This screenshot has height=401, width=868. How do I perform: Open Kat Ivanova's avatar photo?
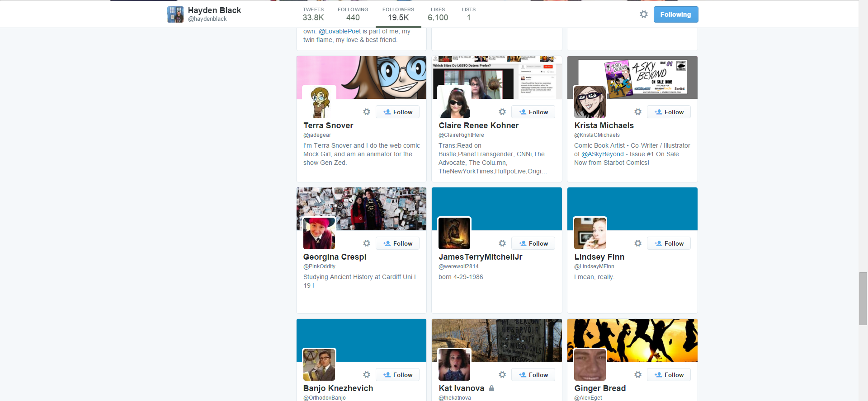coord(454,365)
